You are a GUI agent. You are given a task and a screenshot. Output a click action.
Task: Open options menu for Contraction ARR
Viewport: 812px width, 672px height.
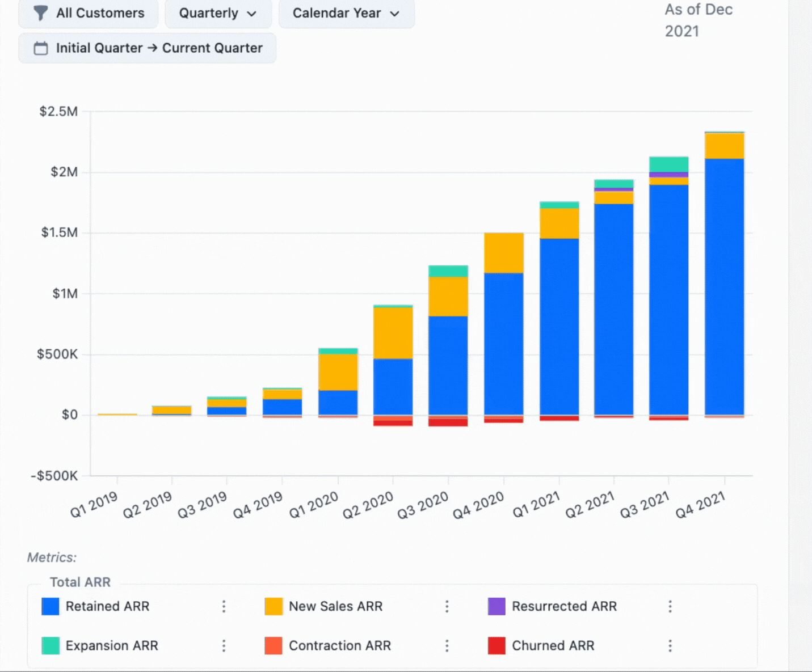click(x=447, y=646)
